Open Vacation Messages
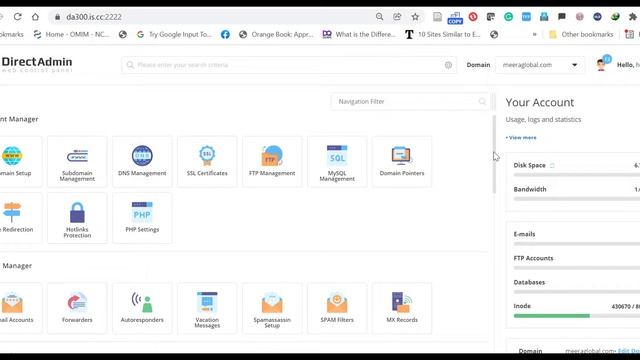The image size is (640, 360). pyautogui.click(x=207, y=309)
